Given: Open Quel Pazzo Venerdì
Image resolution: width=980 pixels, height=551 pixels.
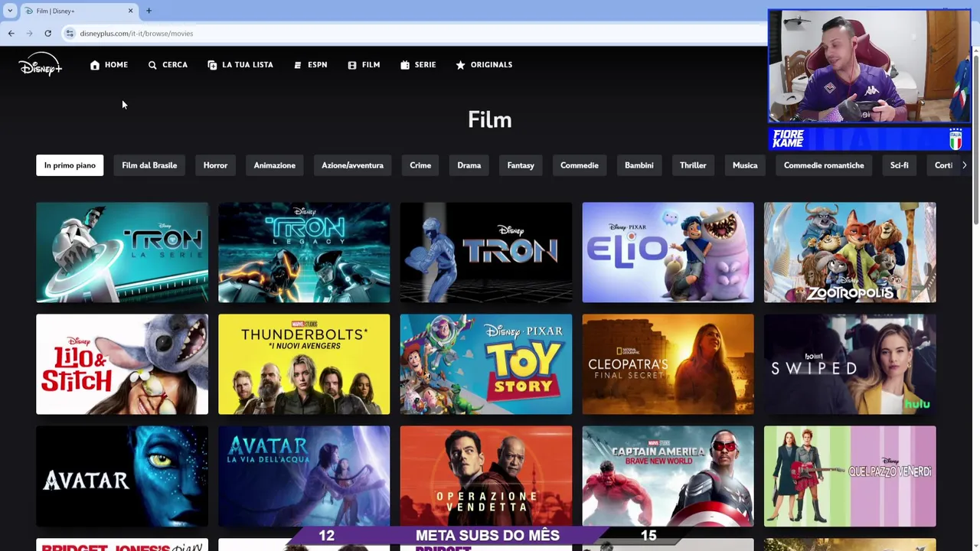Looking at the screenshot, I should pyautogui.click(x=850, y=476).
